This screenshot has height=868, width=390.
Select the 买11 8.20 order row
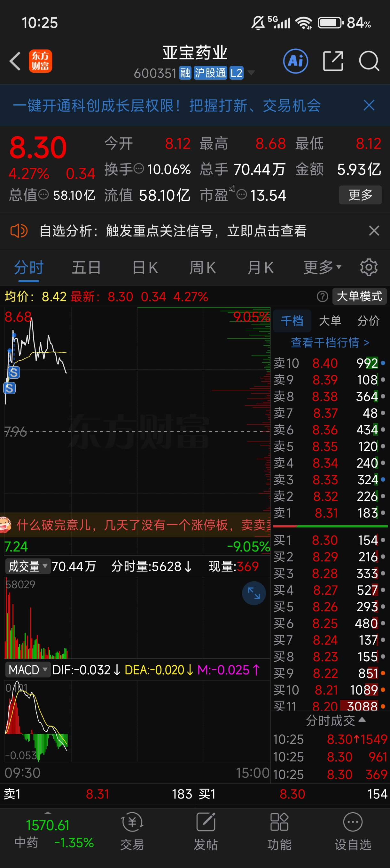(x=330, y=705)
